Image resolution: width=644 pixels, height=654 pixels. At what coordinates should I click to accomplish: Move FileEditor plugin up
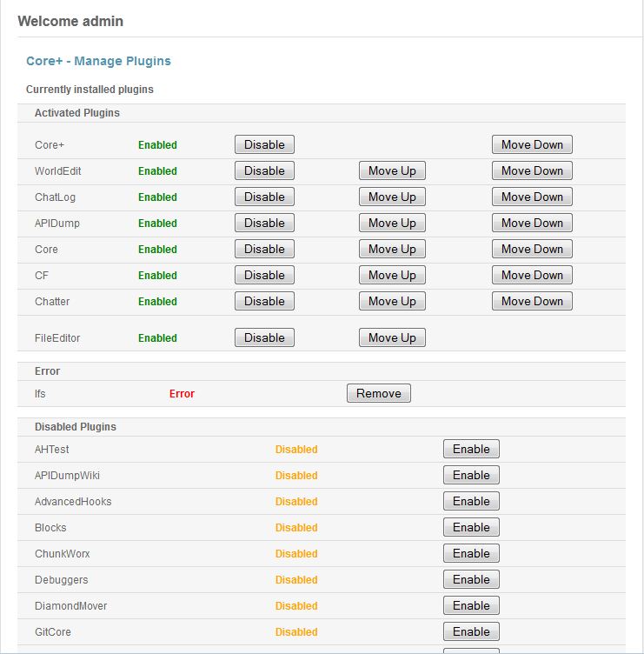click(x=392, y=337)
